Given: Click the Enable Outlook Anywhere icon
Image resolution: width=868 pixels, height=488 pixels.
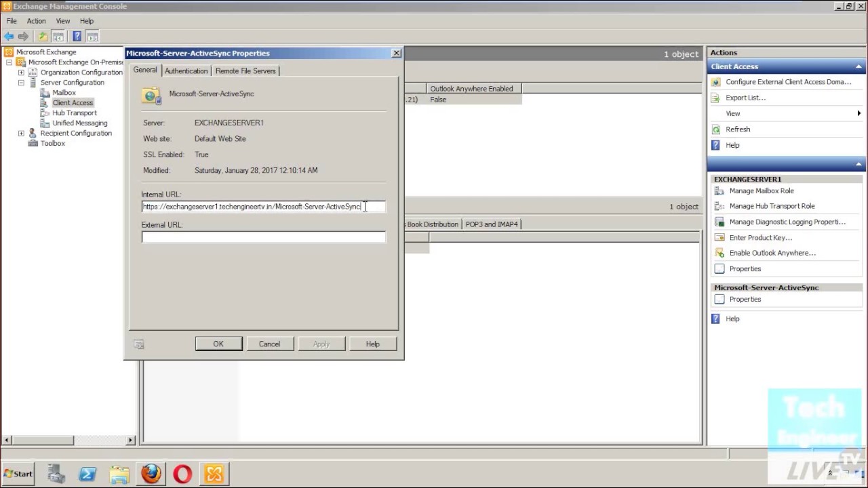Looking at the screenshot, I should pyautogui.click(x=719, y=253).
